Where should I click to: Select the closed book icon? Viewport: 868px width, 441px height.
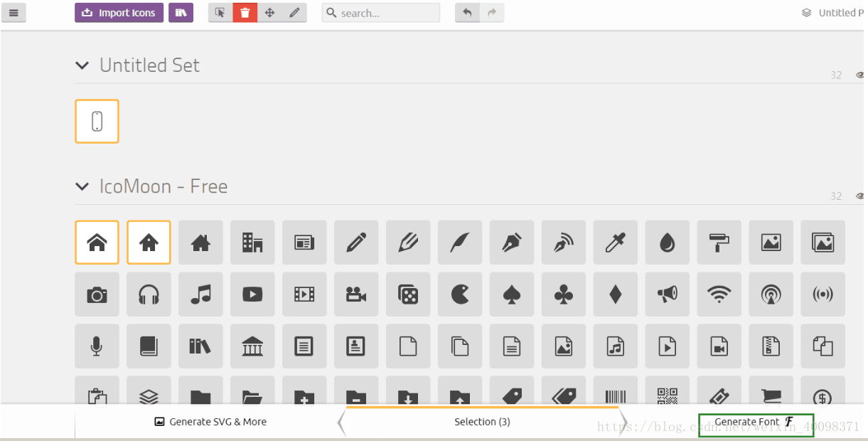coord(149,346)
